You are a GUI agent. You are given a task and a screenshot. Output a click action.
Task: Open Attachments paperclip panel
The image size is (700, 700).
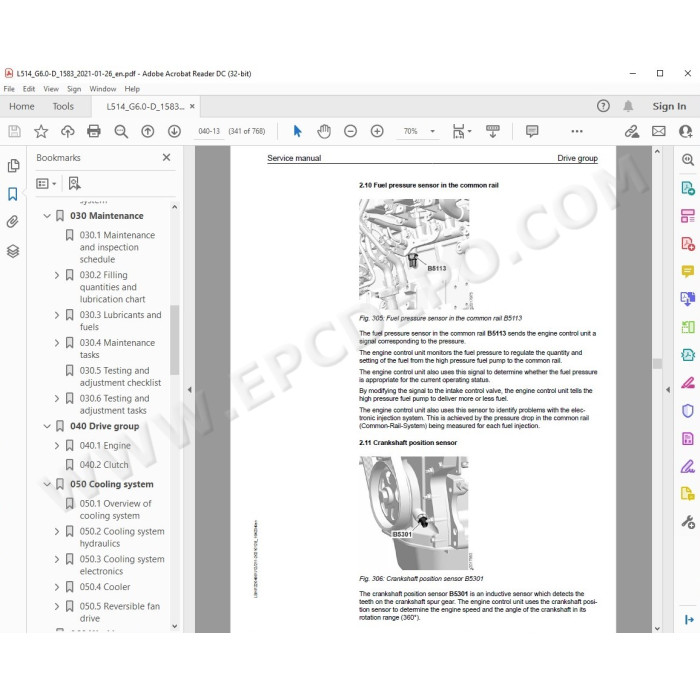[x=13, y=222]
